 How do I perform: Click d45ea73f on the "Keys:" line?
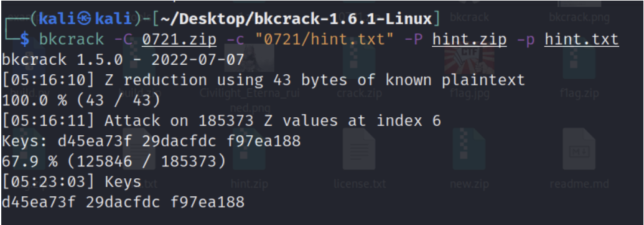[x=95, y=141]
